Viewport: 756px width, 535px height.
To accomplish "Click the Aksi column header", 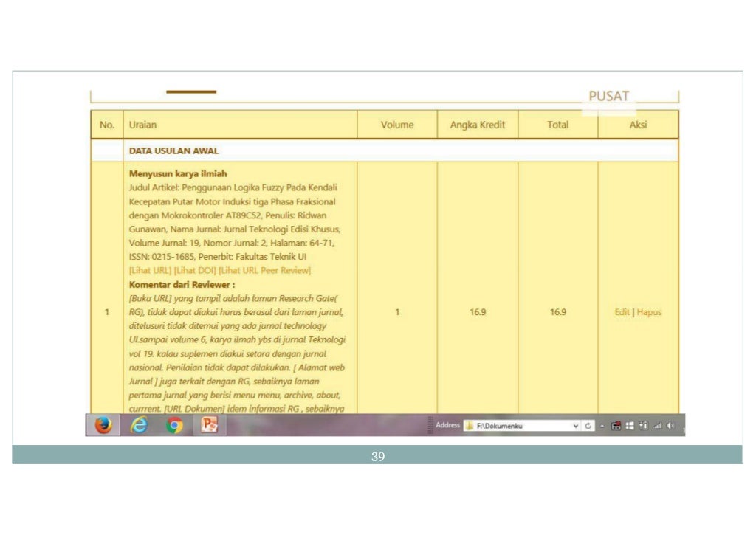I will coord(638,125).
